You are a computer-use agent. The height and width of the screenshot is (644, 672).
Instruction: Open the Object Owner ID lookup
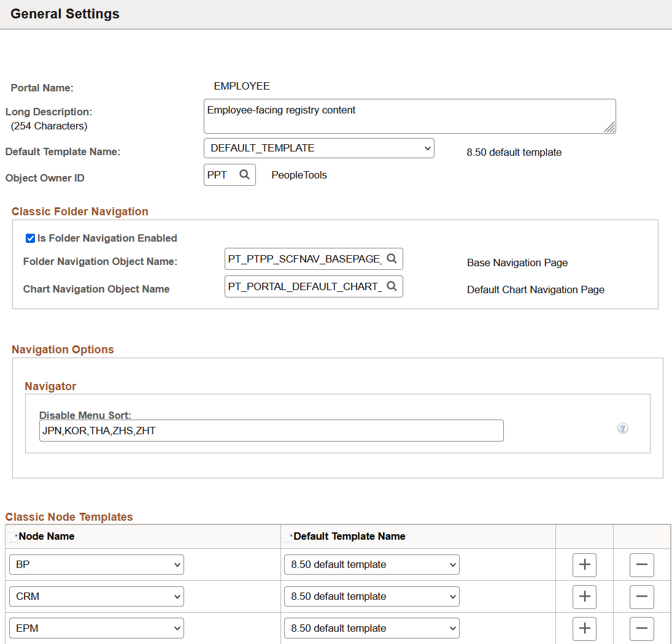(x=244, y=175)
